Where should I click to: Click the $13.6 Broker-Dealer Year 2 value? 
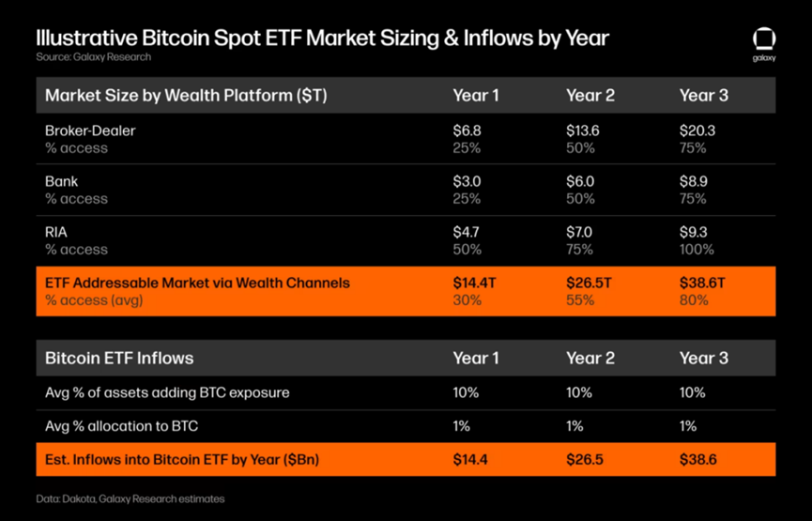[x=584, y=130]
